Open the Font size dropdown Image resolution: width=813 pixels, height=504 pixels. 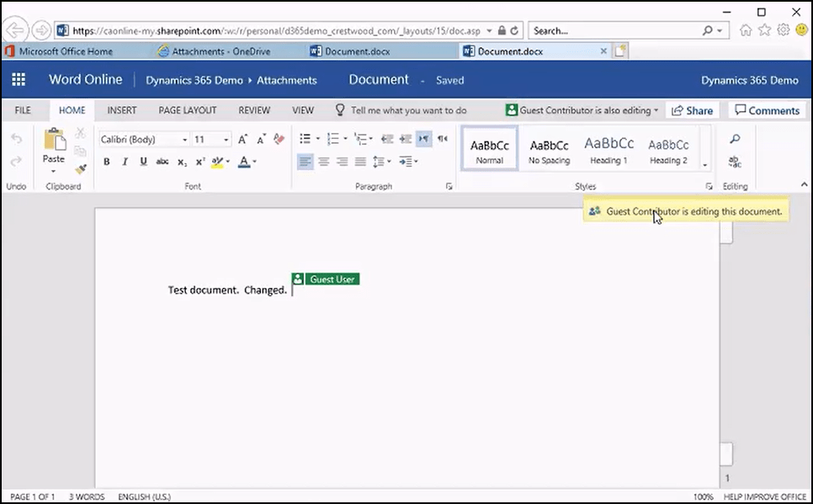225,139
